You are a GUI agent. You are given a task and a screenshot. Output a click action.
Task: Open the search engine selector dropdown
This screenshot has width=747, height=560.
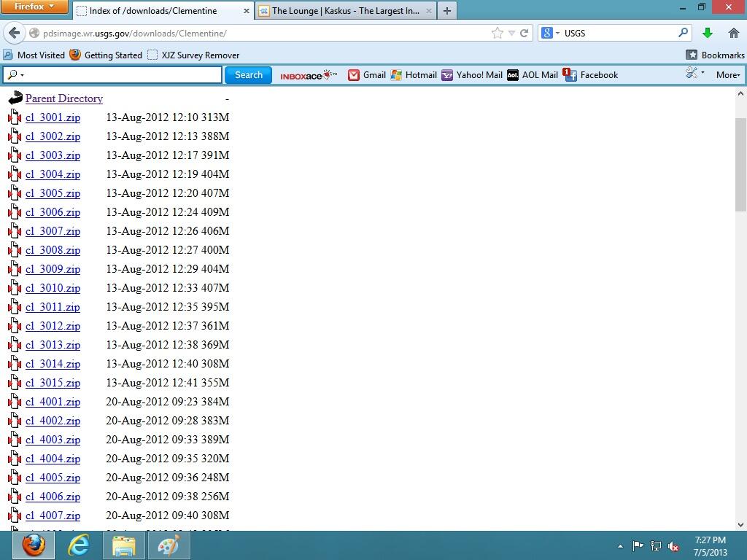(551, 33)
